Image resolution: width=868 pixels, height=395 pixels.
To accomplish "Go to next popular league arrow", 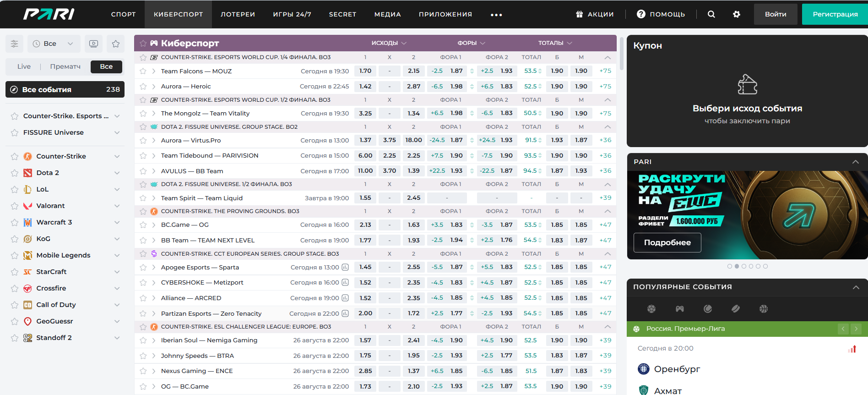I will point(856,329).
